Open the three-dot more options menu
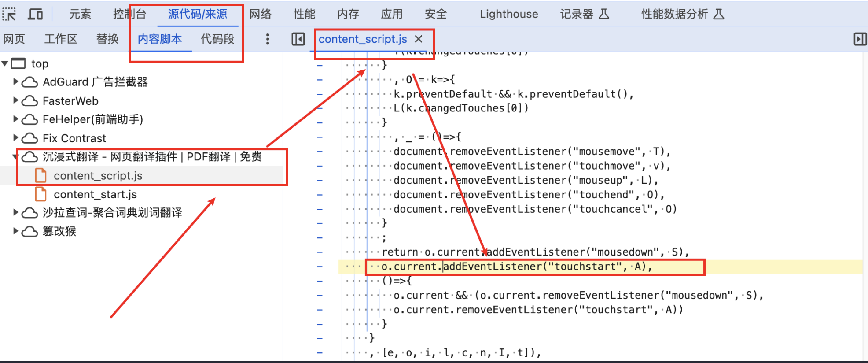Screen dimensions: 868x363 [x=267, y=39]
